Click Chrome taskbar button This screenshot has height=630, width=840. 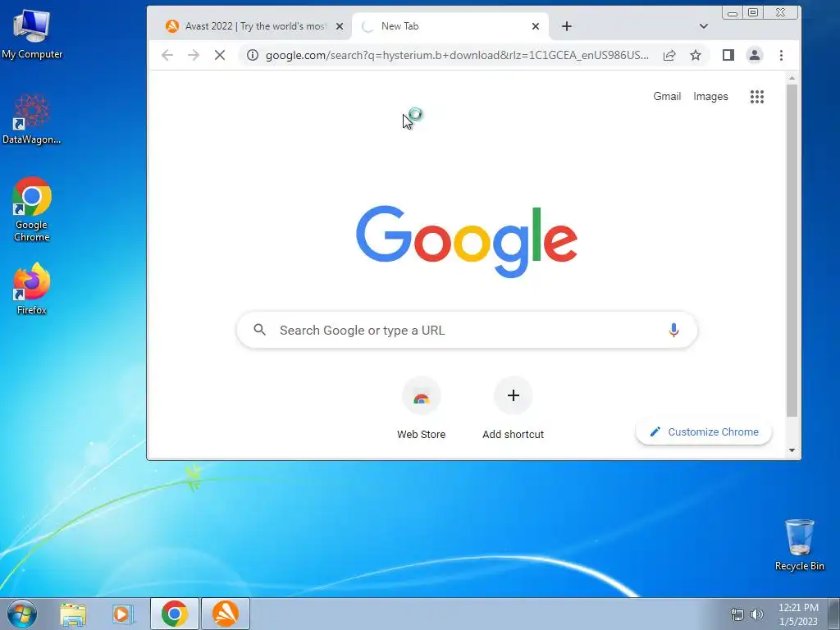tap(175, 614)
